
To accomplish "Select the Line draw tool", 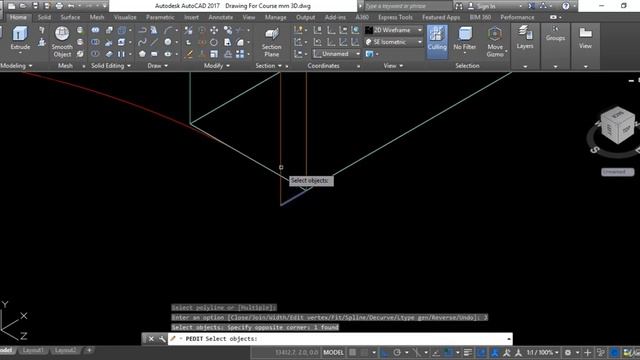I will click(x=154, y=42).
